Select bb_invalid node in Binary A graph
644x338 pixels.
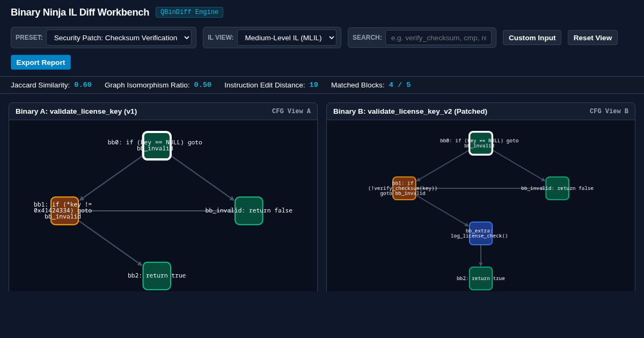pyautogui.click(x=249, y=211)
